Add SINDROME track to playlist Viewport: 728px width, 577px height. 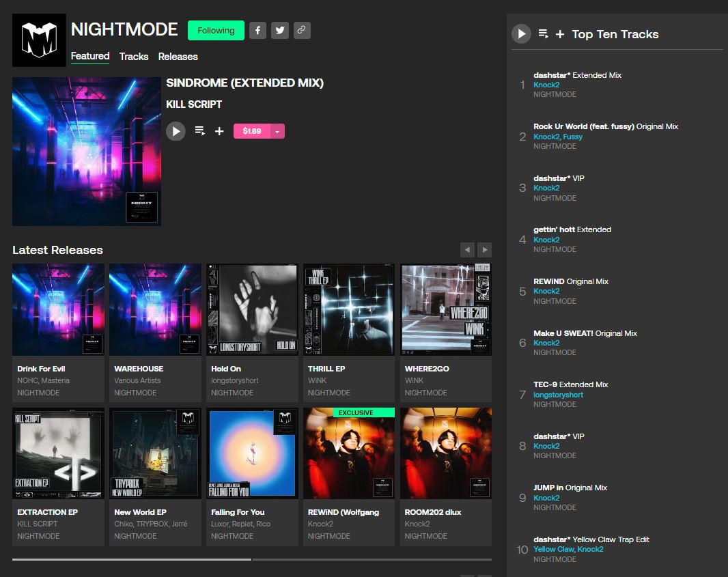coord(219,131)
